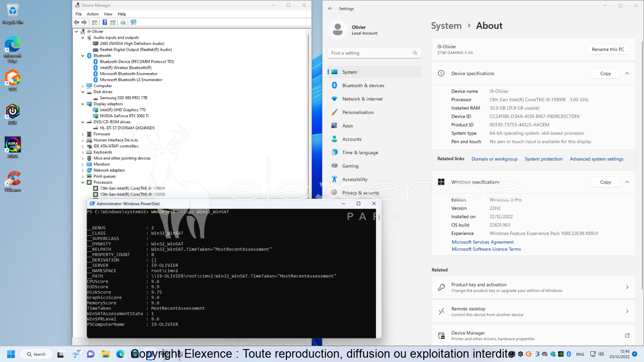Select Personalisation in Settings sidebar
The image size is (644, 362).
point(374,113)
